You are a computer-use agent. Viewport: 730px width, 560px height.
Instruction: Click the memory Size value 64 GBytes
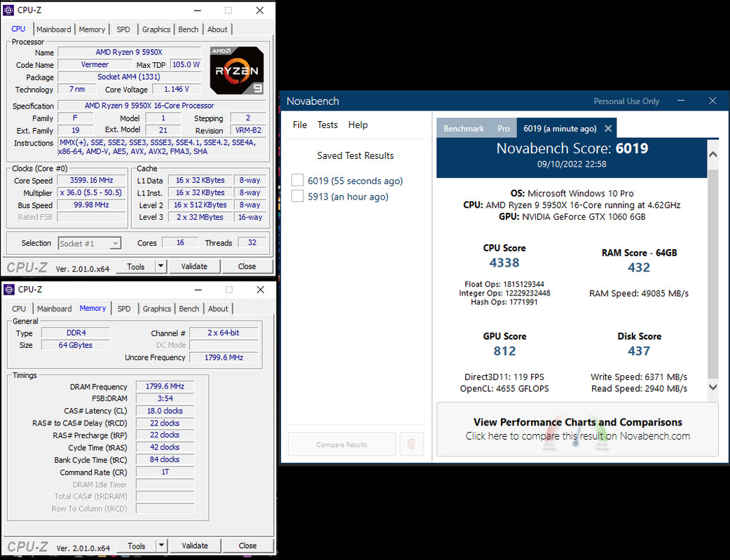coord(76,345)
